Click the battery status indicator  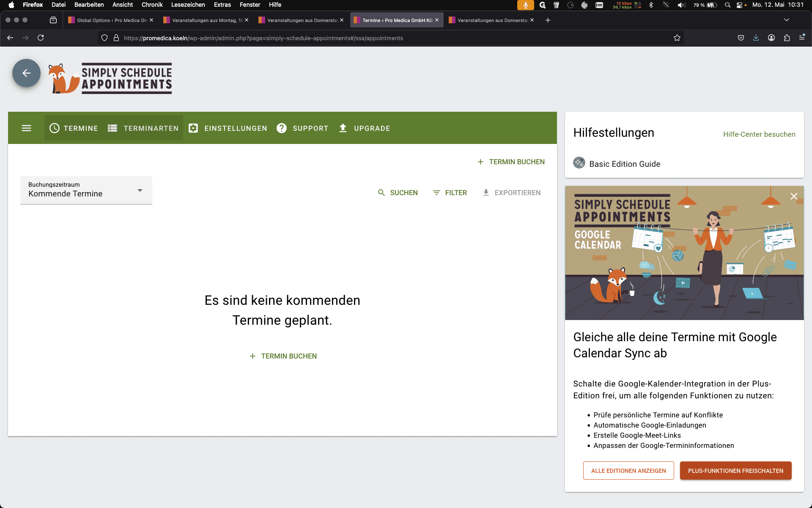tap(705, 5)
